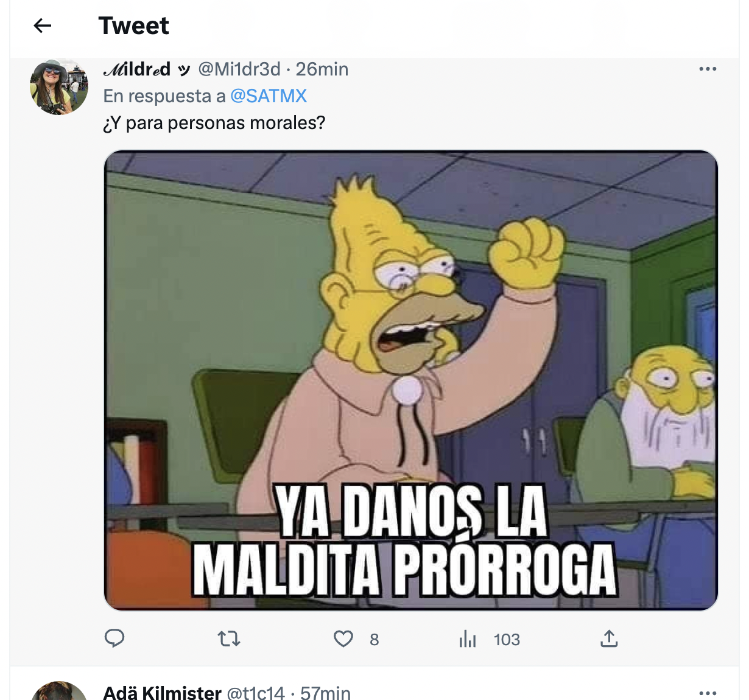Image resolution: width=749 pixels, height=700 pixels.
Task: Open more options on Adä Kilmister's tweet
Action: (x=708, y=693)
